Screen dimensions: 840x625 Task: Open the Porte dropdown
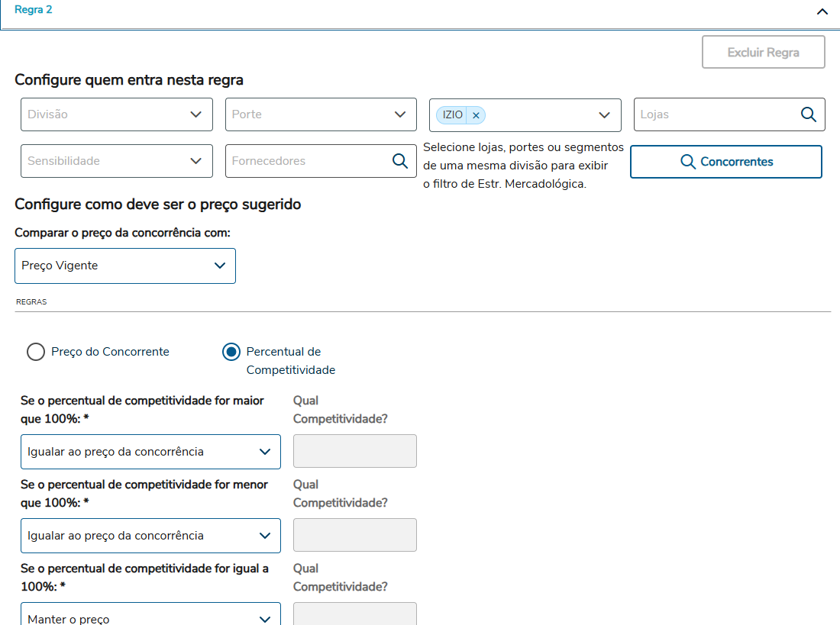(x=321, y=114)
